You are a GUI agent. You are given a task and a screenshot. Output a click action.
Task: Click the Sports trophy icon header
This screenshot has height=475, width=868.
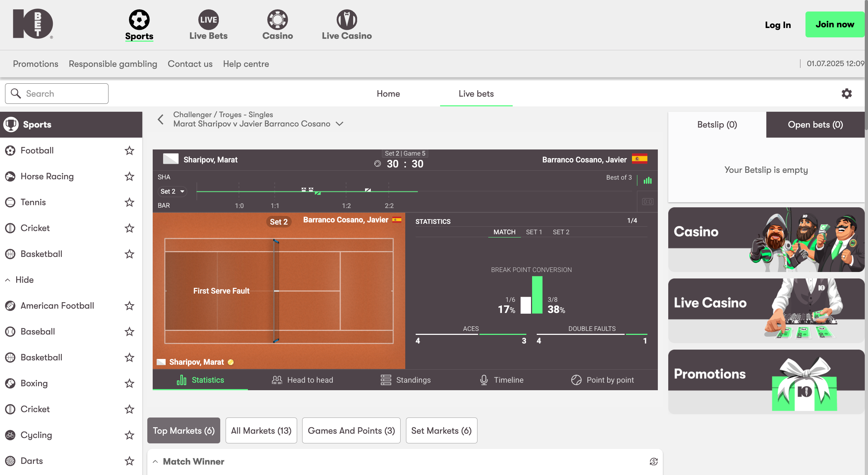[11, 125]
